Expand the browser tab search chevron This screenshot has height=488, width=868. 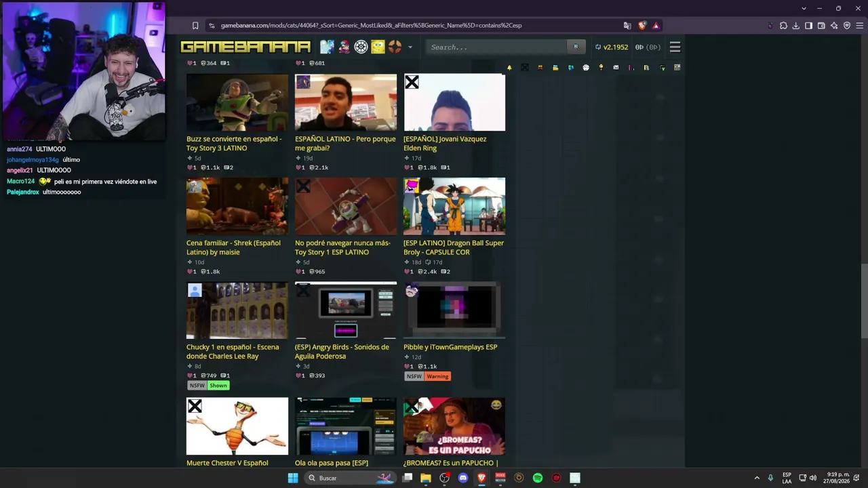coord(804,8)
